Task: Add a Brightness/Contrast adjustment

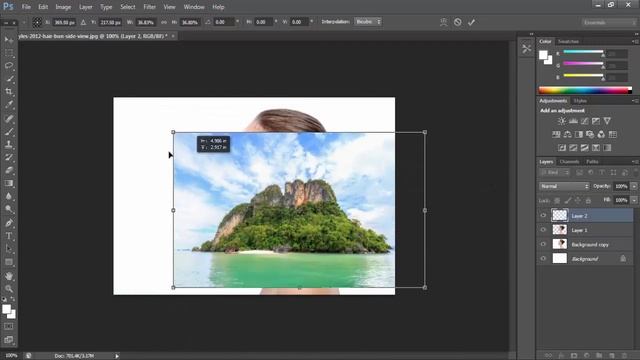Action: click(562, 121)
